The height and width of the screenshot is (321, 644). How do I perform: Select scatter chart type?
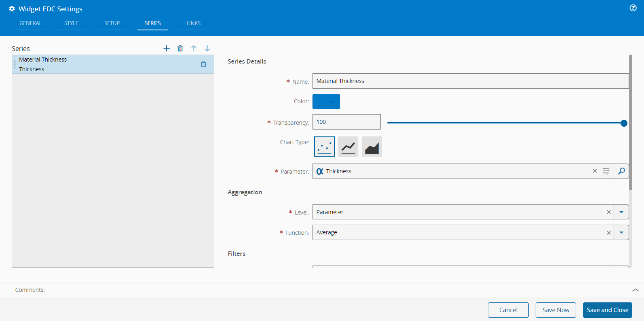[x=324, y=147]
